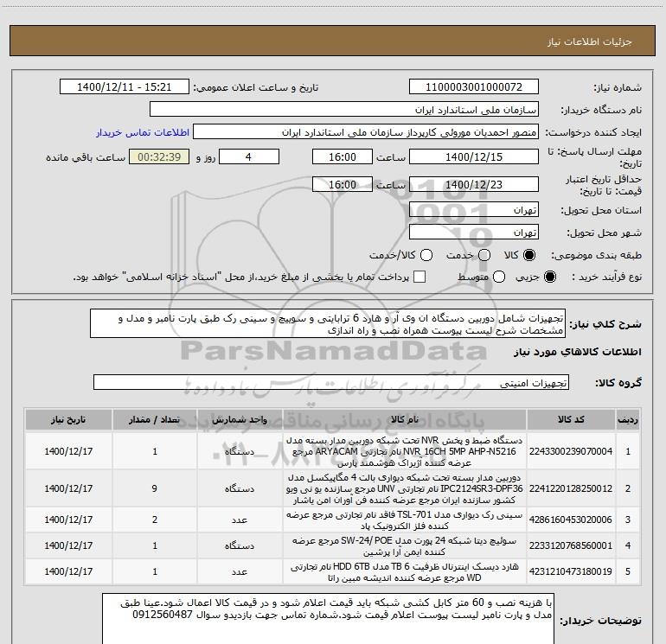Viewport: 666px width, 644px height.
Task: Click the SW-24/POE switch name cell
Action: pos(405,545)
